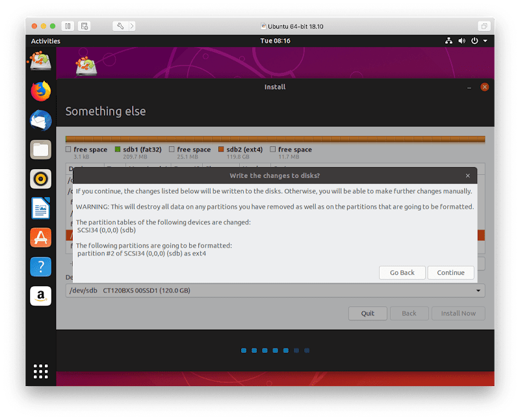This screenshot has width=520, height=420.
Task: Close the Install window with orange X
Action: tap(484, 87)
